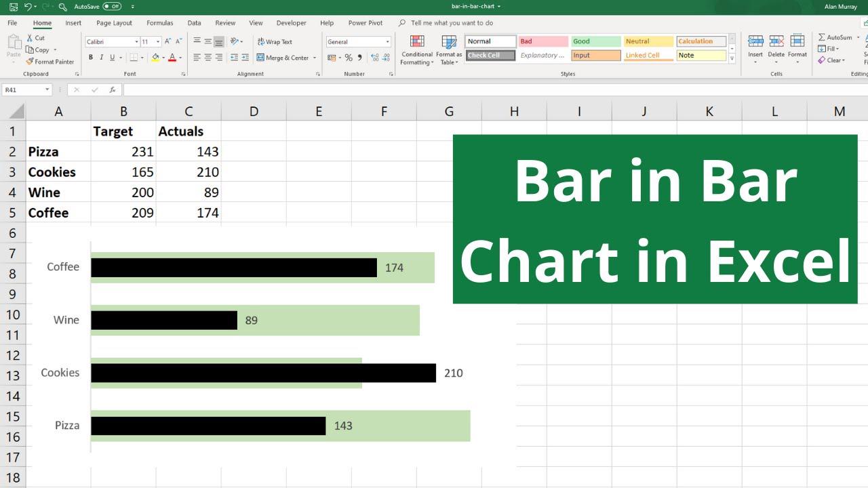This screenshot has height=488, width=868.
Task: Open the Fill dropdown
Action: (x=829, y=49)
